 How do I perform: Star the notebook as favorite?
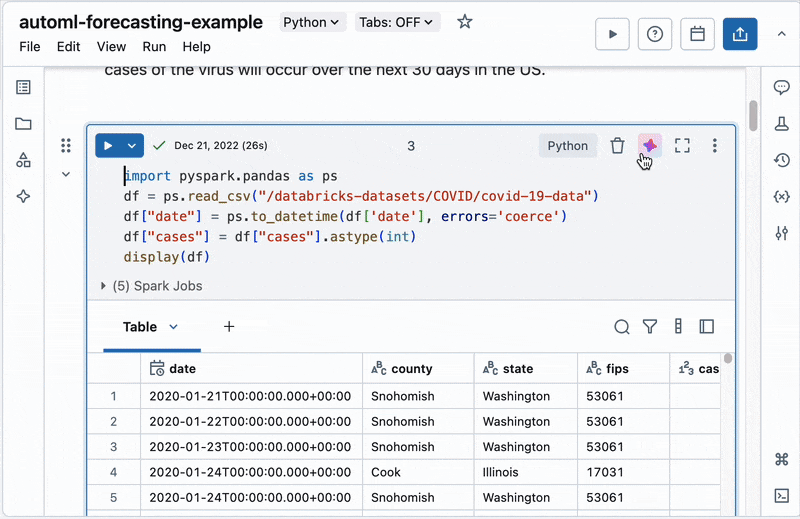pos(465,22)
